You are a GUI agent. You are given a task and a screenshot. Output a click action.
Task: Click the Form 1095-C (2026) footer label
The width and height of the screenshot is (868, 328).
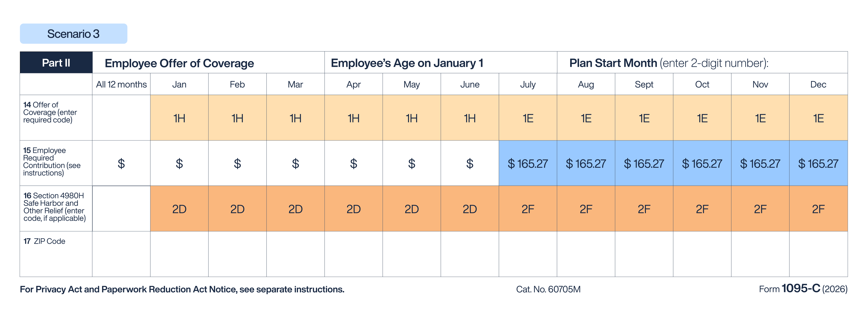tap(803, 289)
